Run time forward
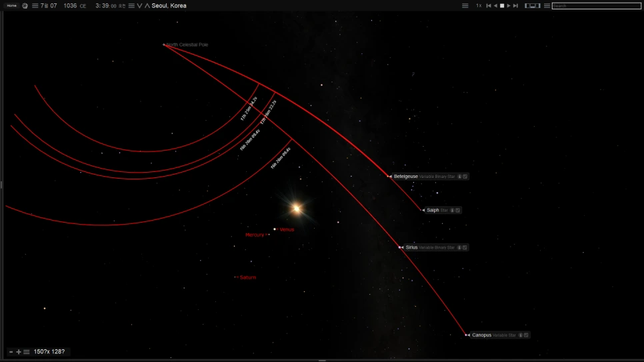 point(509,6)
